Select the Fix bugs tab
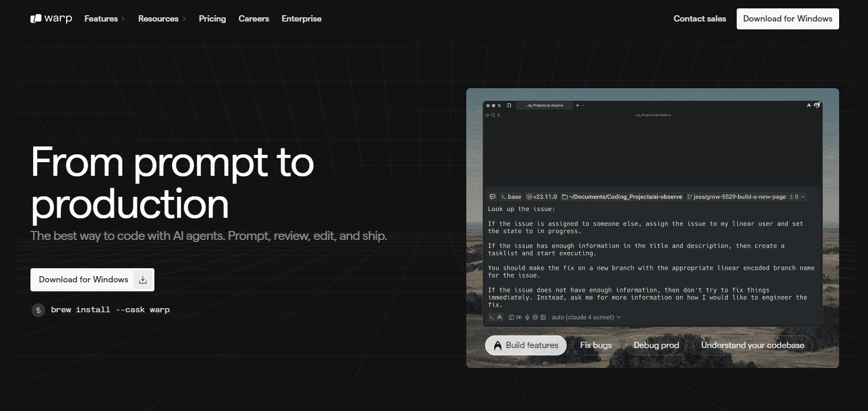Image resolution: width=868 pixels, height=411 pixels. 595,345
